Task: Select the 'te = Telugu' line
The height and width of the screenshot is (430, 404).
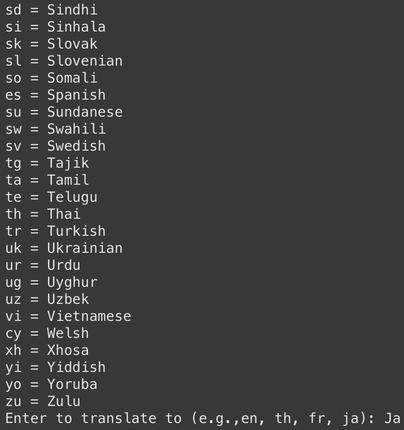Action: pyautogui.click(x=51, y=197)
